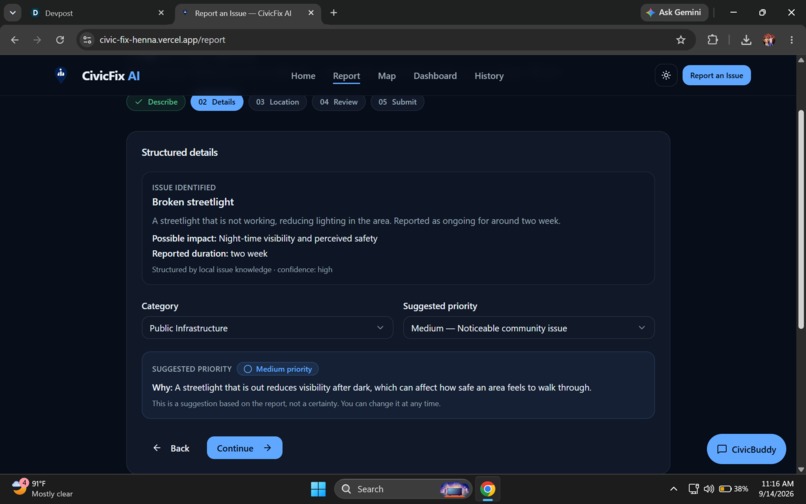Select the 02 Details step

pyautogui.click(x=216, y=102)
